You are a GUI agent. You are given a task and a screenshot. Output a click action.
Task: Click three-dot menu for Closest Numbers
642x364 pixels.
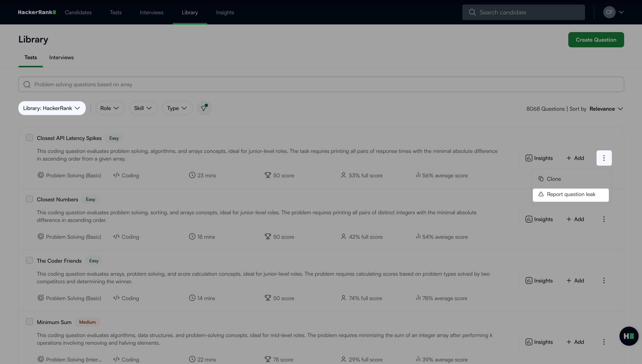pos(604,219)
